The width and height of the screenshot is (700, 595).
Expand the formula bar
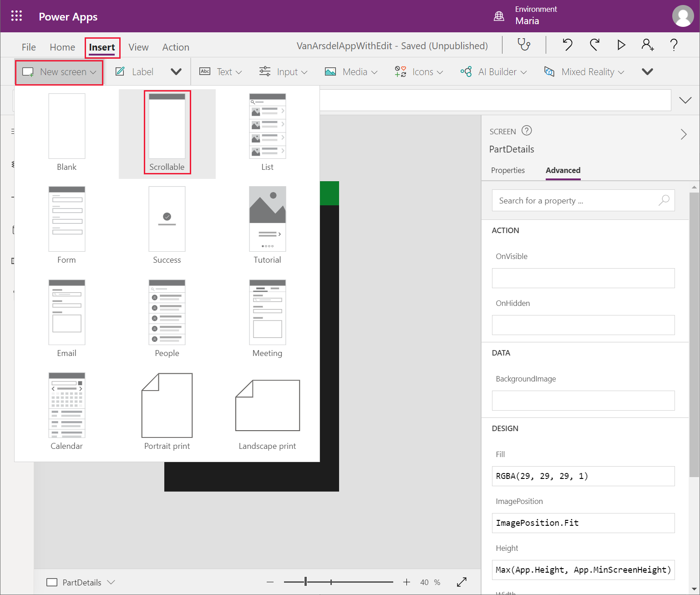coord(685,100)
